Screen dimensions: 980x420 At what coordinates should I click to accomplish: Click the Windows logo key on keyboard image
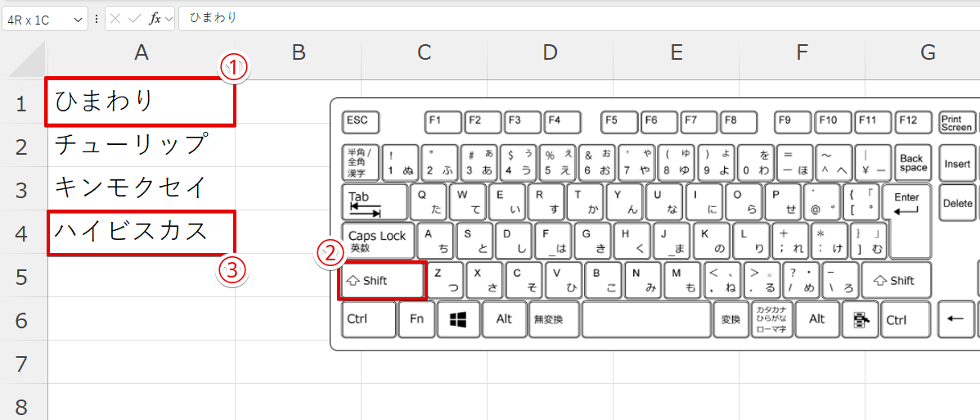458,319
